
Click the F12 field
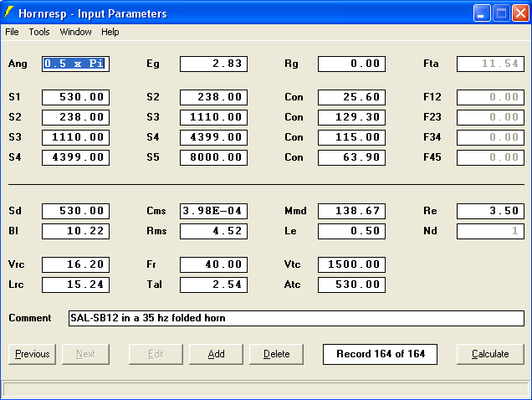[491, 97]
